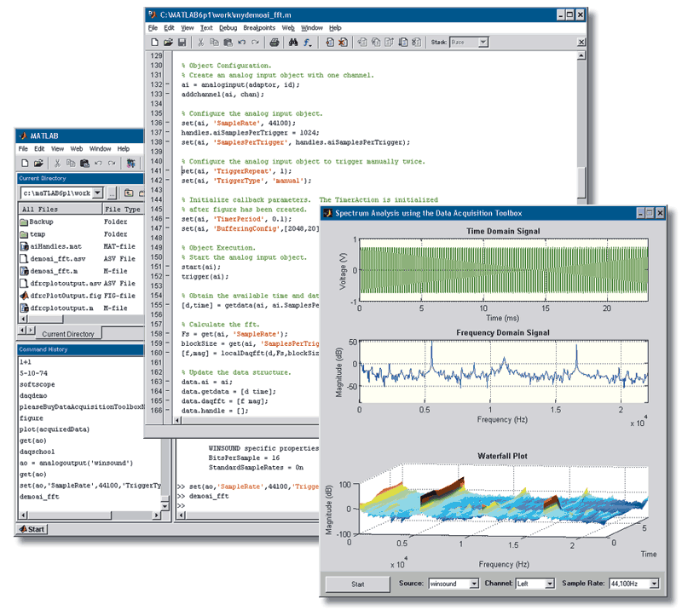This screenshot has width=682, height=616.
Task: Go up one folder in the Current Directory panel
Action: 129,193
